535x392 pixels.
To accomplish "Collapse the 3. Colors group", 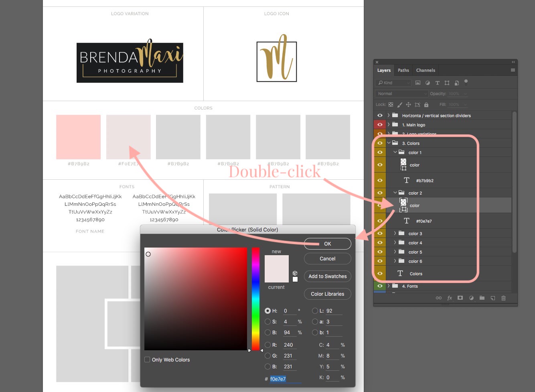I will coord(389,143).
